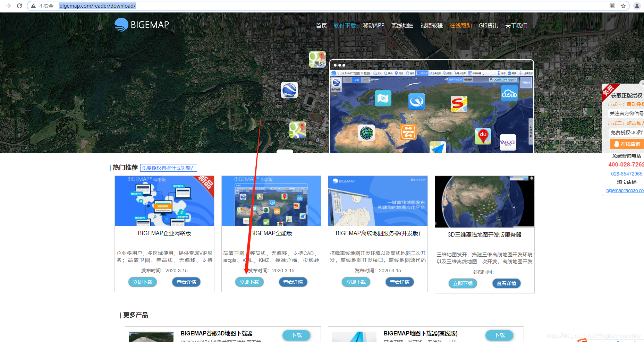Click 立即下载 for 离线地图服务器(开发版)
The image size is (644, 342).
click(x=356, y=282)
